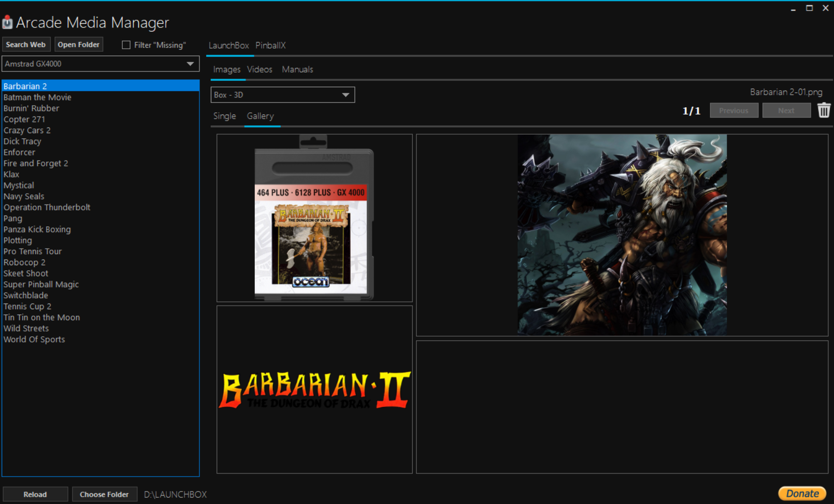
Task: Click the Previous image button
Action: coord(734,110)
